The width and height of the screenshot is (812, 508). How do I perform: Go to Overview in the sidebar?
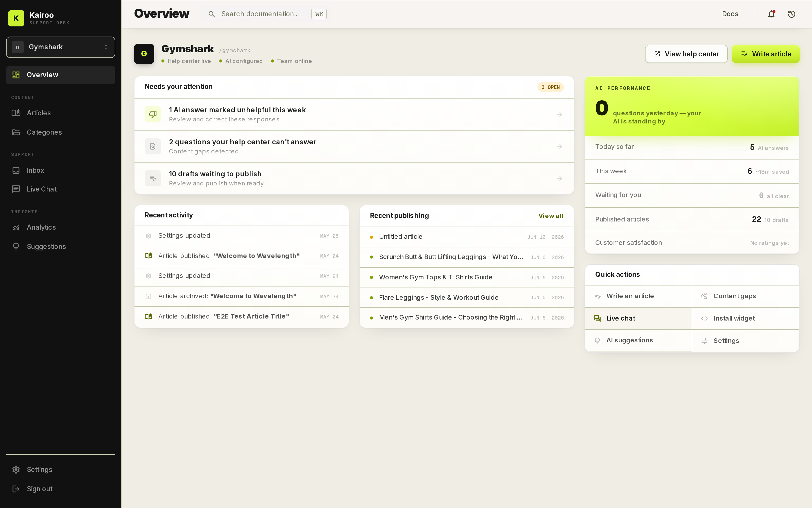tap(60, 75)
